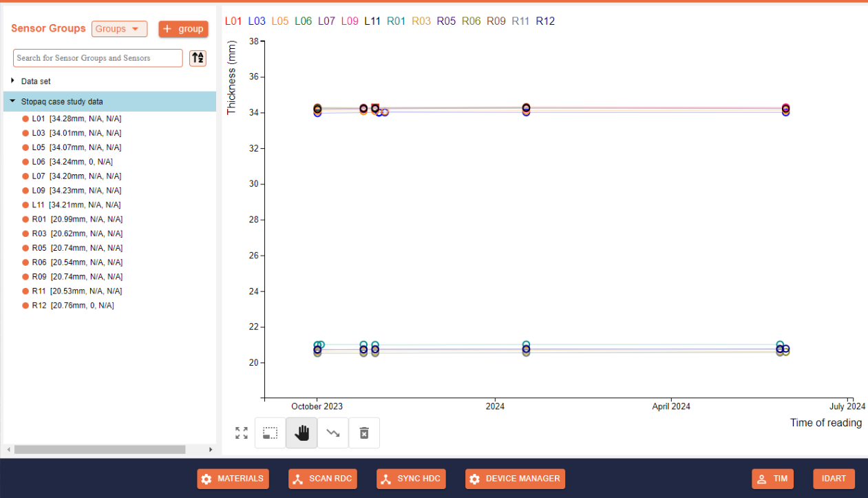Image resolution: width=868 pixels, height=498 pixels.
Task: Toggle the L01 legend series
Action: pos(233,21)
